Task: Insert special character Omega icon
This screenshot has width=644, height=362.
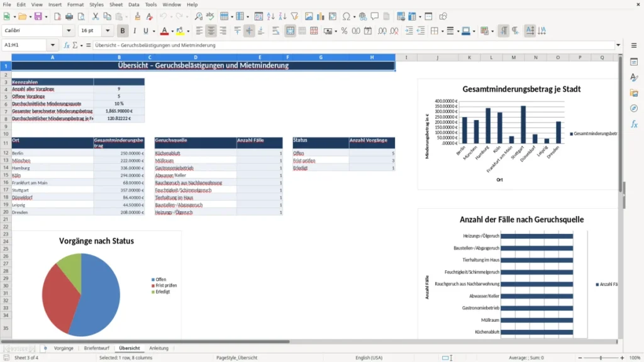Action: [347, 16]
